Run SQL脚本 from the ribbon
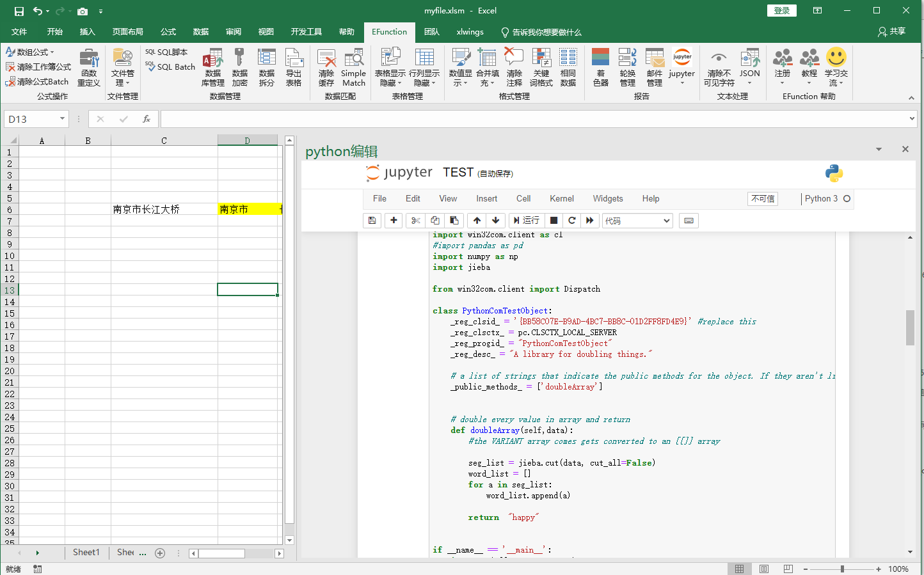Image resolution: width=924 pixels, height=575 pixels. point(166,52)
